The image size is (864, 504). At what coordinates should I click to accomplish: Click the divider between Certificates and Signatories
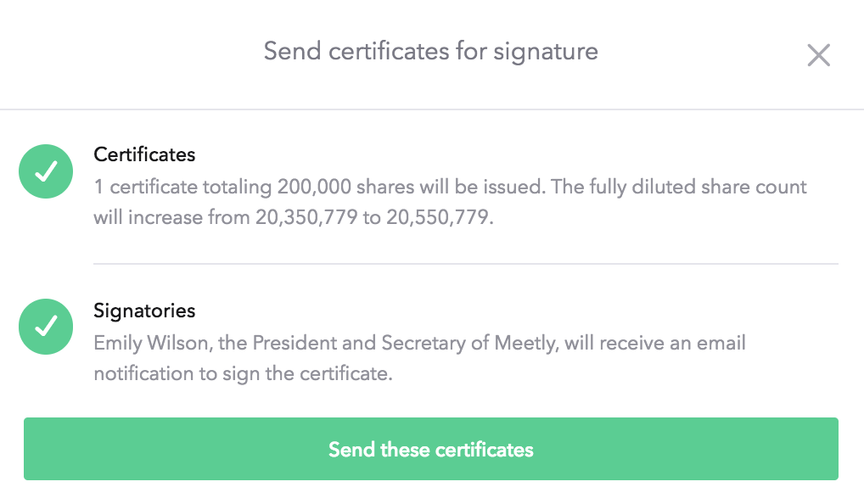pos(466,264)
